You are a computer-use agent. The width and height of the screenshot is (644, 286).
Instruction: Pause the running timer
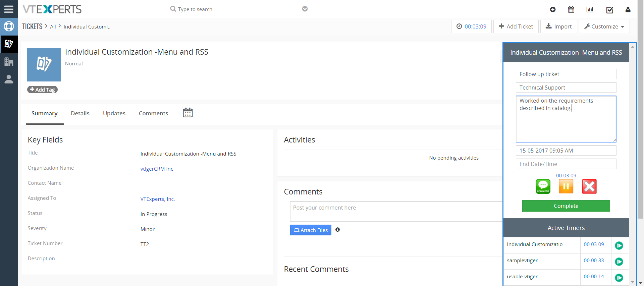click(x=566, y=186)
